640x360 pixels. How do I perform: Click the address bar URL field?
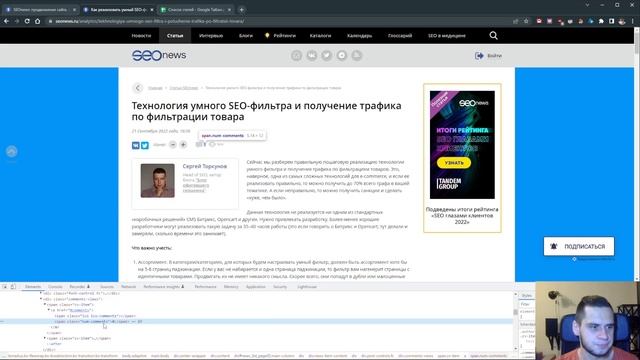[x=278, y=21]
